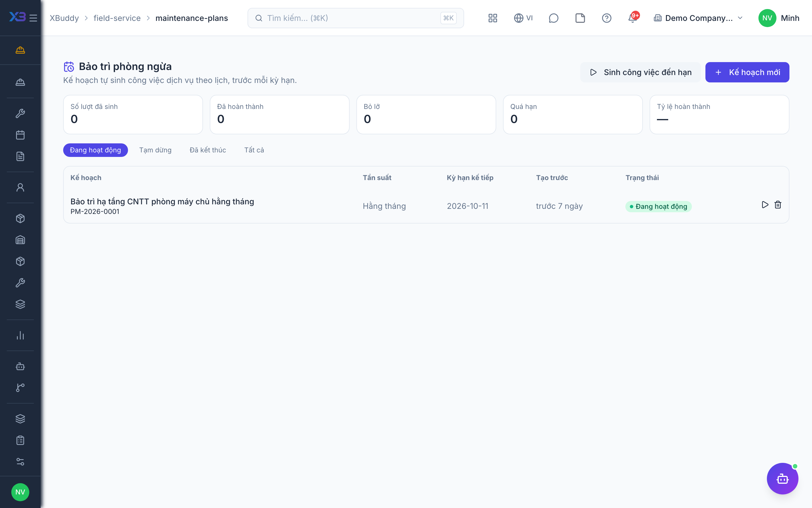Viewport: 812px width, 508px height.
Task: Open the git branch workflow icon
Action: (20, 387)
